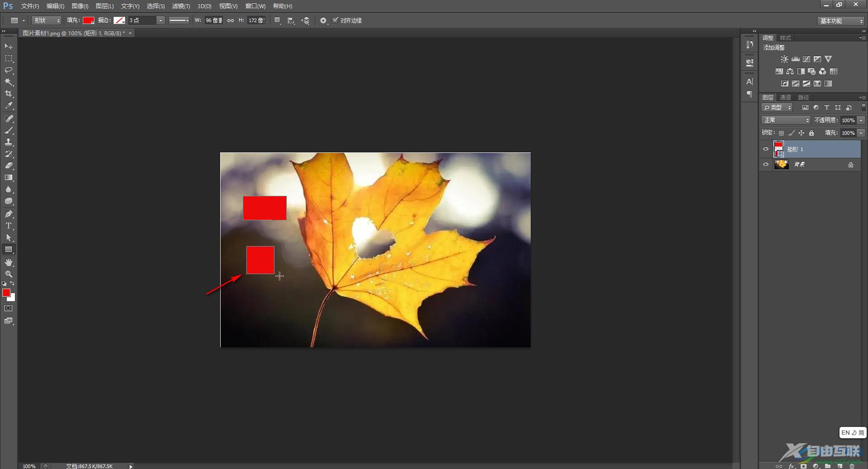Hide the 背景 layer
The image size is (868, 469).
tap(766, 164)
